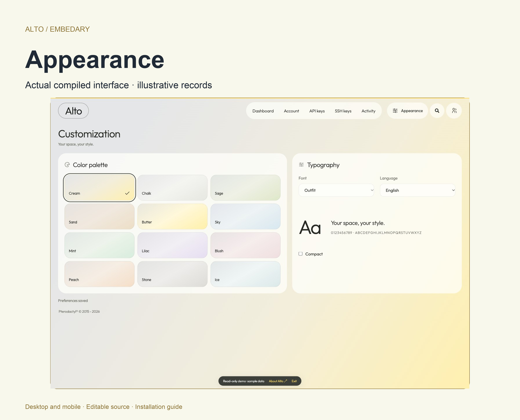Viewport: 520px width, 420px height.
Task: Select the Chalk color palette
Action: (172, 187)
